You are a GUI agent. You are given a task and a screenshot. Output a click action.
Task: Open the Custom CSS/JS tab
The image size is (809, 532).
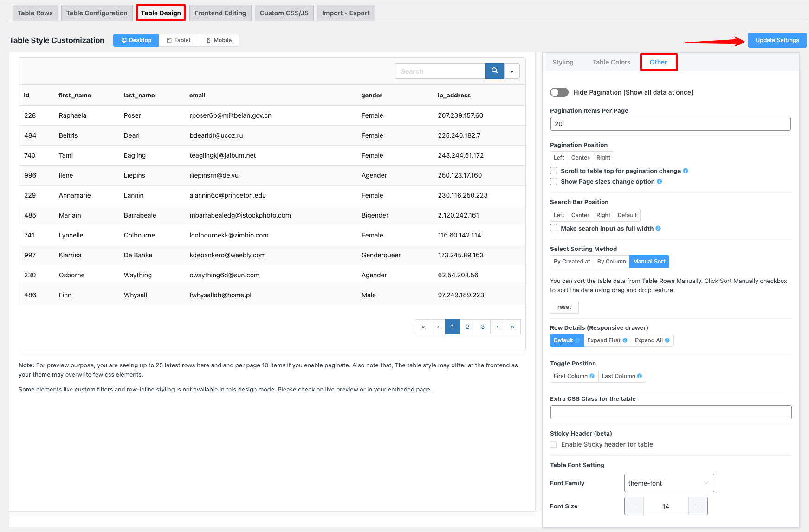(284, 13)
